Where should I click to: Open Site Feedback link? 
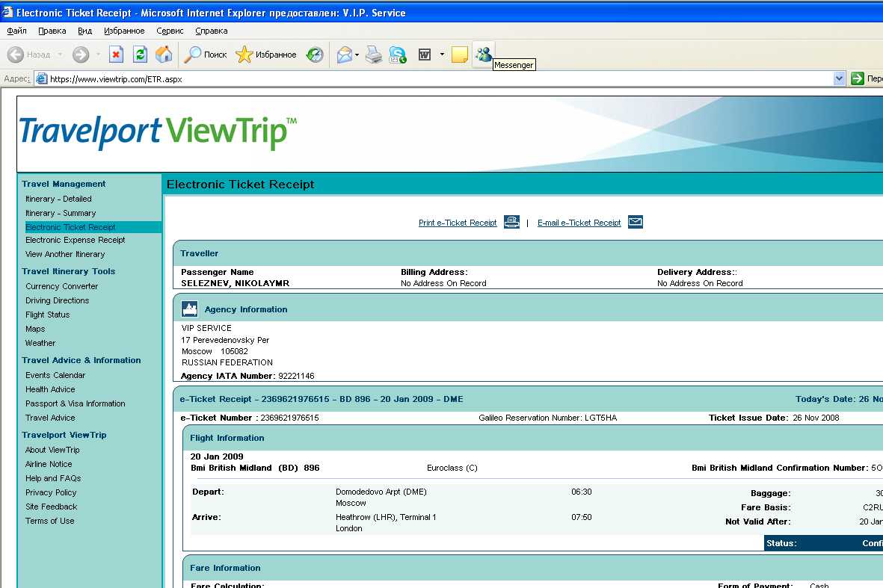[52, 507]
